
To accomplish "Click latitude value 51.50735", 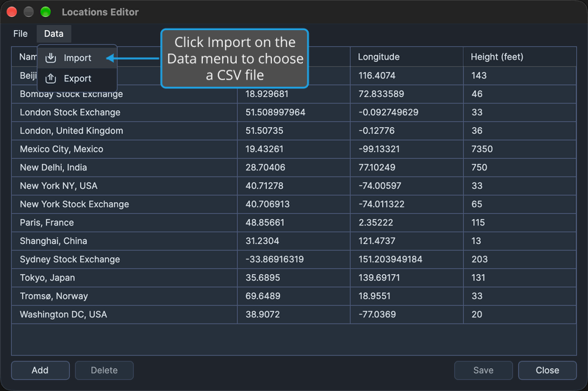I will 265,131.
